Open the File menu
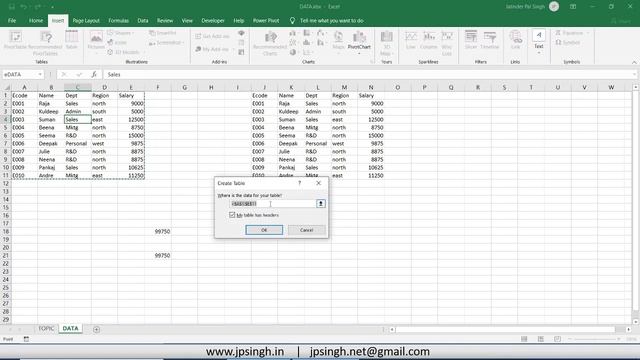Image resolution: width=640 pixels, height=360 pixels. pos(12,20)
